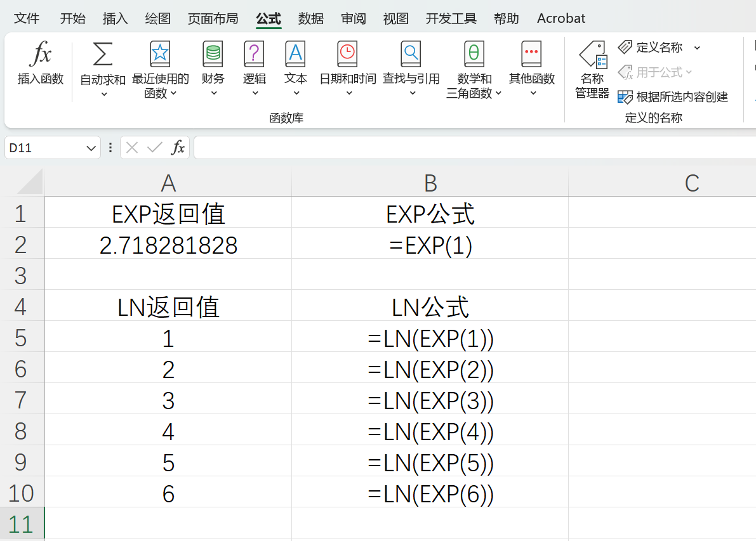Expand the 财务 dropdown arrow
This screenshot has height=541, width=756.
pyautogui.click(x=214, y=93)
